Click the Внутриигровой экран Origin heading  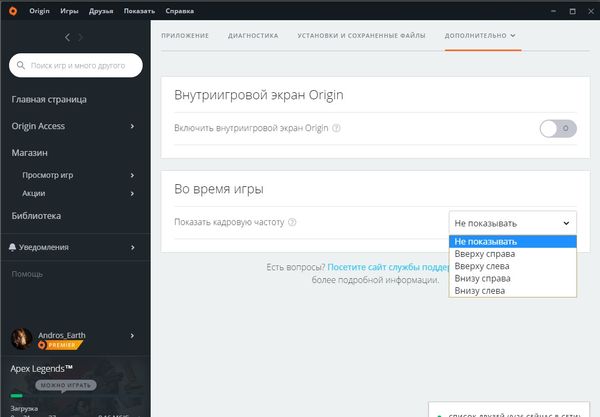259,95
